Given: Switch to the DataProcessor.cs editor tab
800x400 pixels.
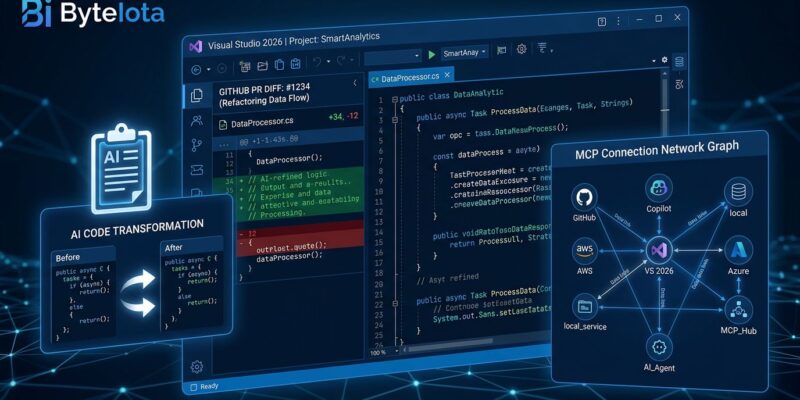Looking at the screenshot, I should coord(410,78).
